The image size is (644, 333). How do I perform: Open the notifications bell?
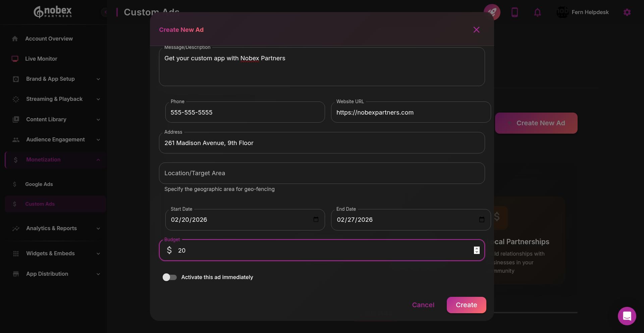(x=537, y=12)
